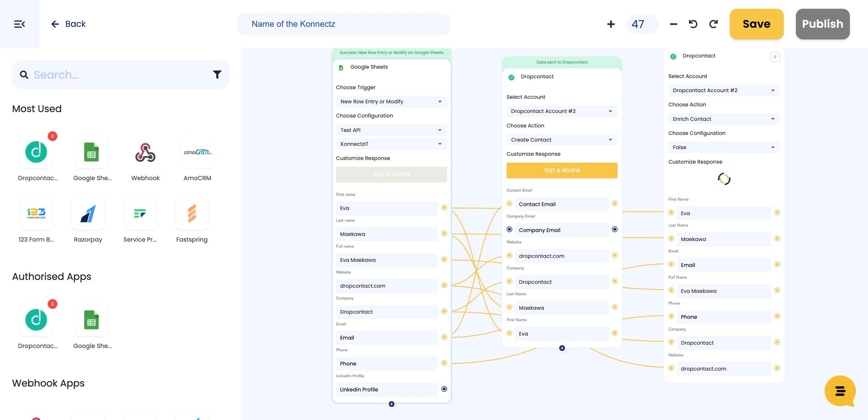Save the Konnectz

pyautogui.click(x=756, y=24)
